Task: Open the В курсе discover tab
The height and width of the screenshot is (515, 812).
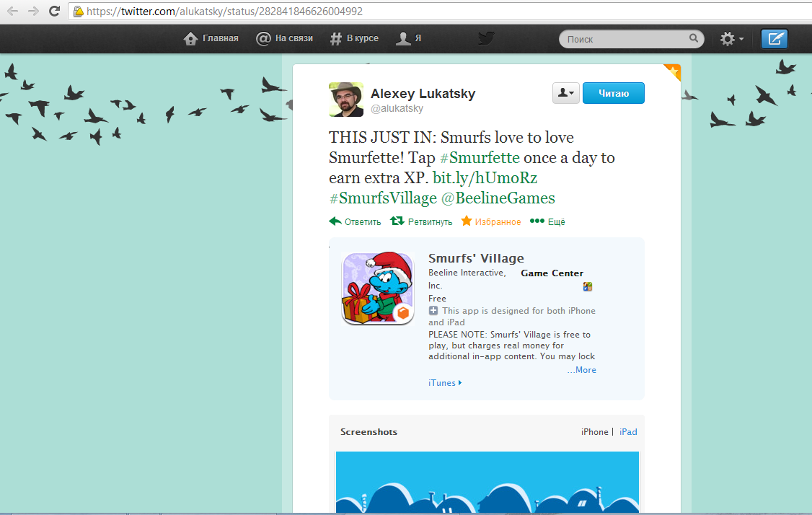Action: click(x=354, y=38)
